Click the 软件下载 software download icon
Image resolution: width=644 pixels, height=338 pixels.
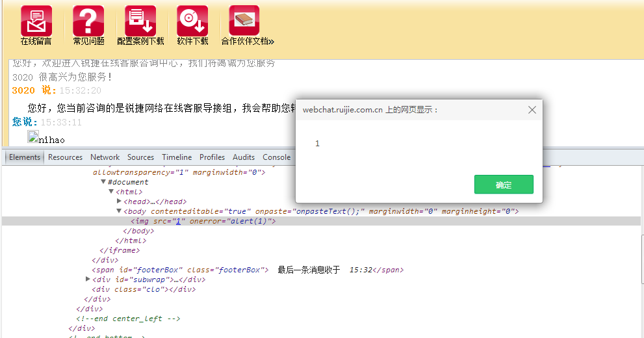(192, 21)
